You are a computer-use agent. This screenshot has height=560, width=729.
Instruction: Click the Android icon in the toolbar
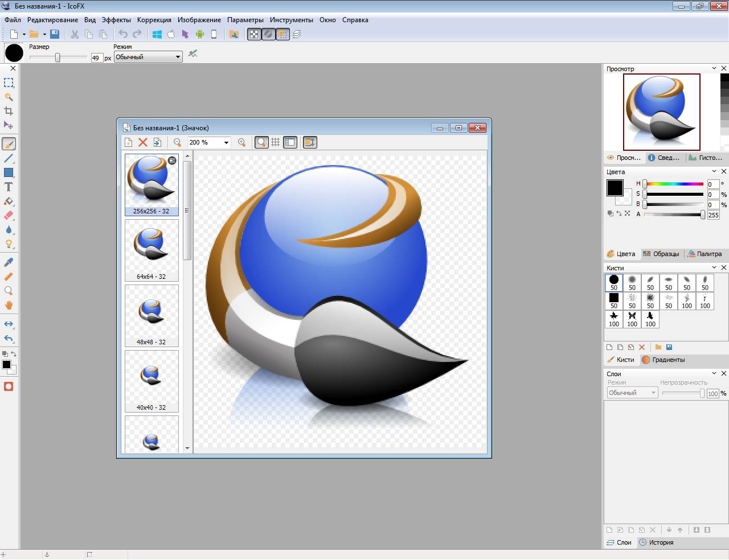tap(200, 34)
